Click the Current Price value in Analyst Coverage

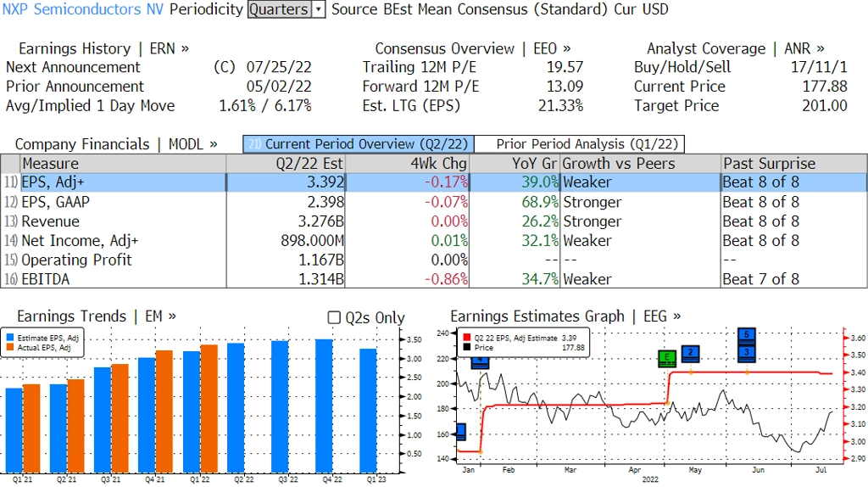click(x=825, y=87)
